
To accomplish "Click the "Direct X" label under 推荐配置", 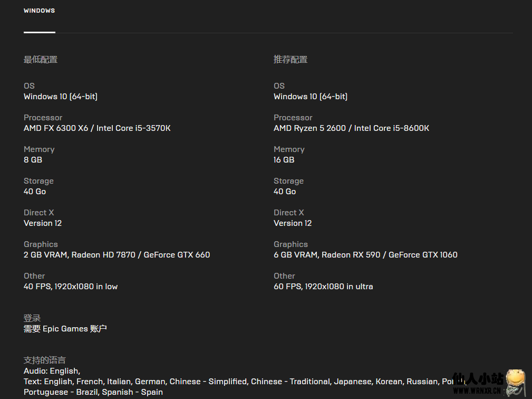I will point(289,213).
